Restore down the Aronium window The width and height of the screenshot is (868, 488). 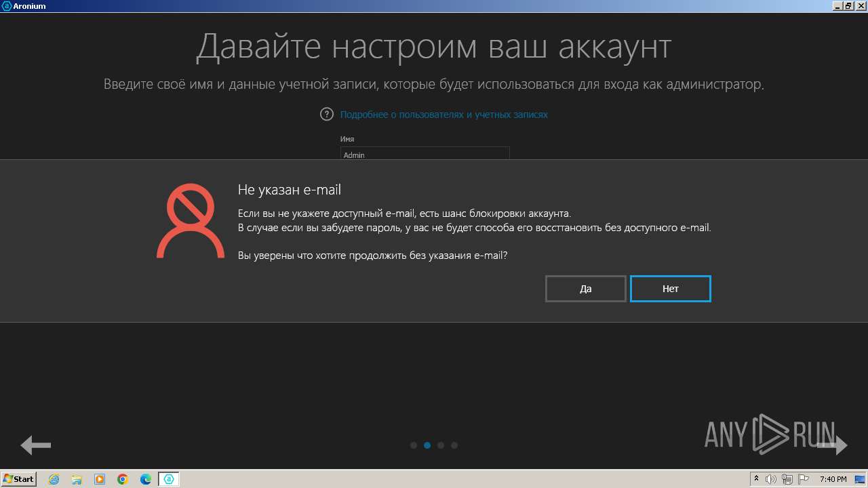click(x=848, y=5)
